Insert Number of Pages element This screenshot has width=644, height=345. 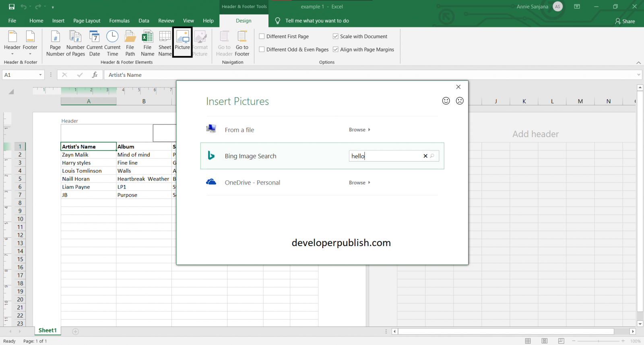76,43
